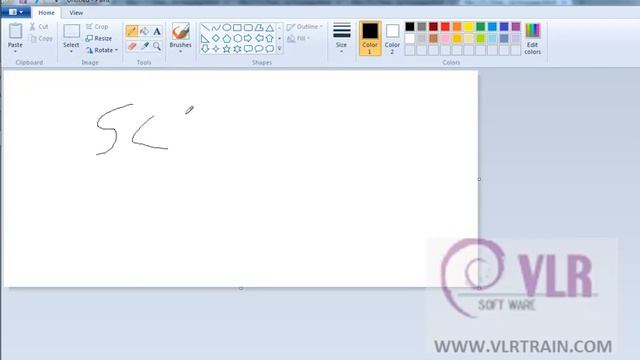Activate Color 1 foreground box
The height and width of the screenshot is (360, 640).
(370, 38)
